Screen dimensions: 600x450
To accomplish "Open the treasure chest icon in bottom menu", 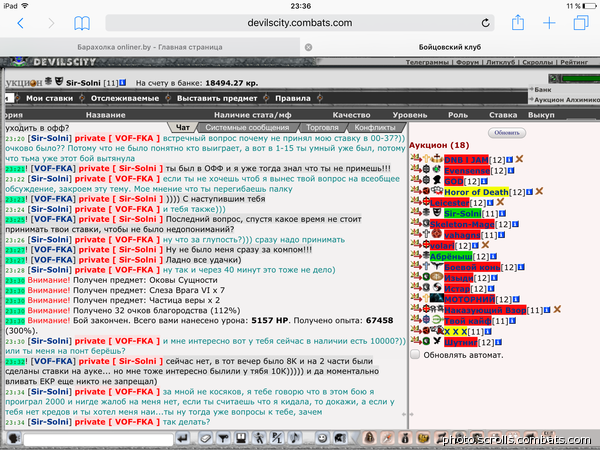I will tap(423, 437).
